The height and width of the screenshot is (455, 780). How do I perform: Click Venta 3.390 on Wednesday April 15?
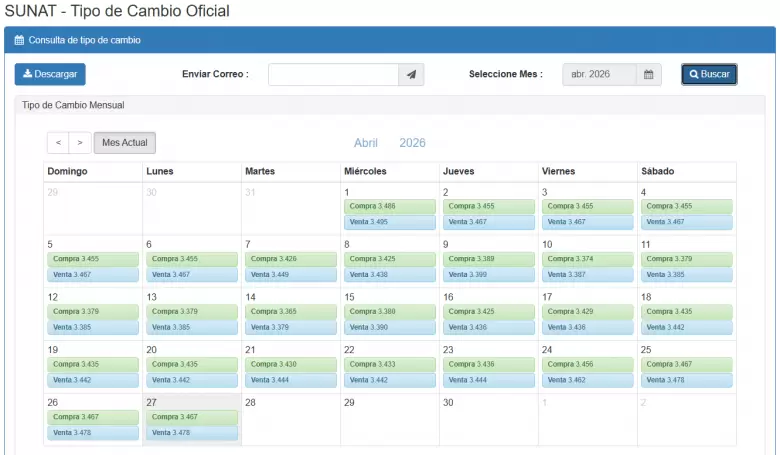pyautogui.click(x=390, y=327)
